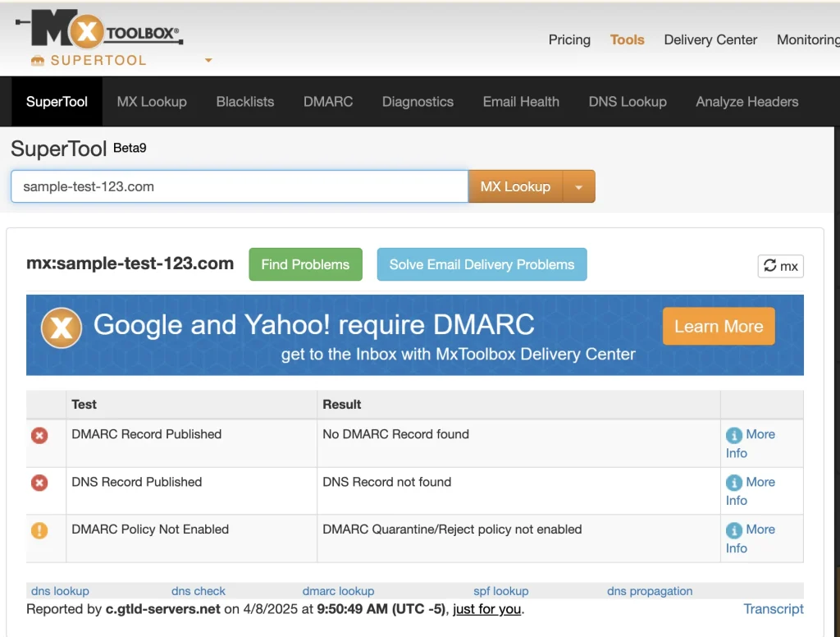Open the Diagnostics tab
Viewport: 840px width, 637px height.
point(418,101)
